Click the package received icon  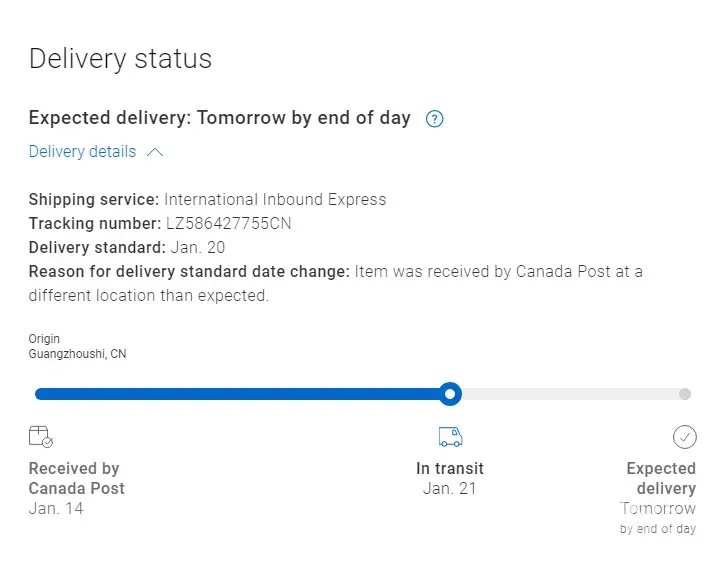pyautogui.click(x=41, y=436)
